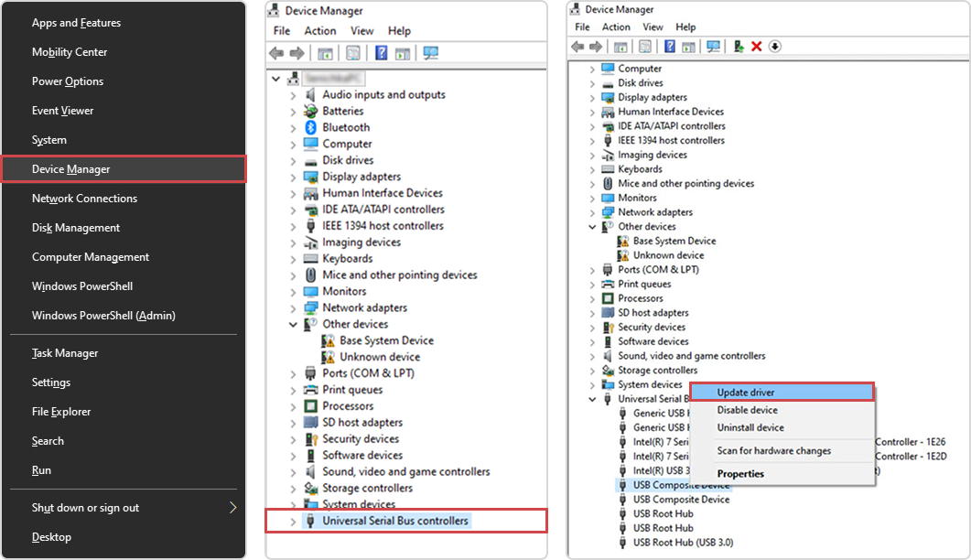Open Task Manager from the menu

(66, 352)
